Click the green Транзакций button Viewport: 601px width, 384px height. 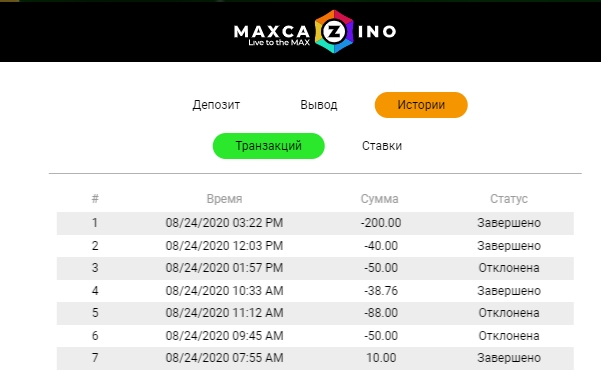[x=268, y=146]
